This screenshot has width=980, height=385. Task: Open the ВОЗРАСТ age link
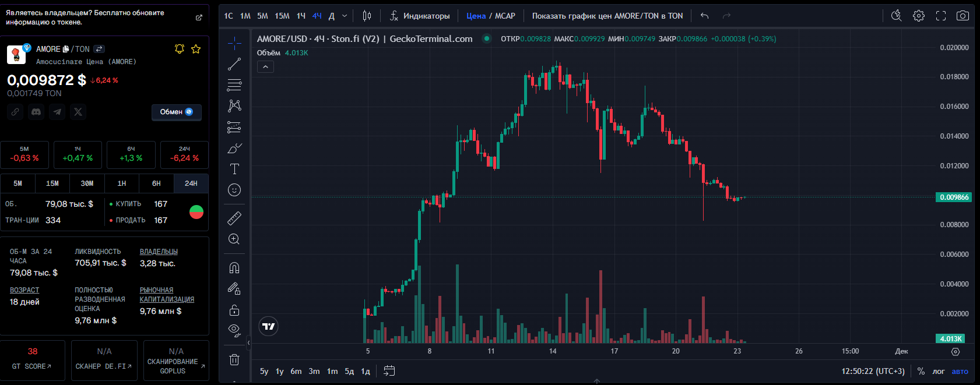[x=24, y=290]
